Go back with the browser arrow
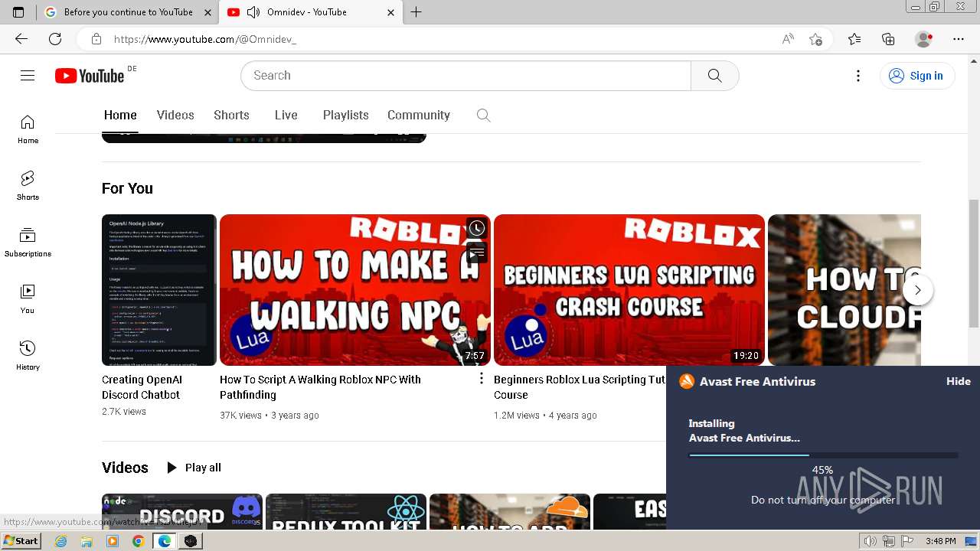This screenshot has width=980, height=551. click(21, 39)
